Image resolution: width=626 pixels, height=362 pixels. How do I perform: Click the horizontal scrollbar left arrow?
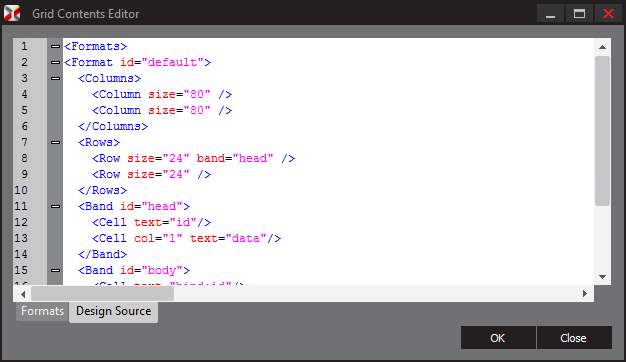(23, 294)
